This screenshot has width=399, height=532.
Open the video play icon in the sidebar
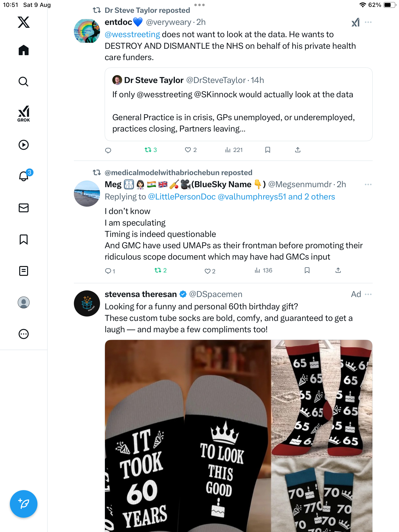pos(24,145)
